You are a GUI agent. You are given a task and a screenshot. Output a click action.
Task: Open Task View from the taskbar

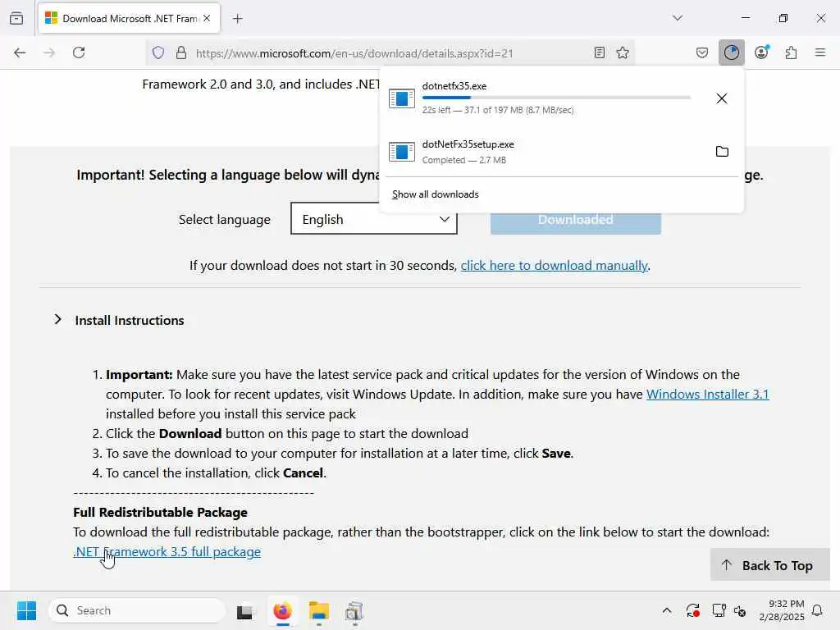(x=245, y=611)
